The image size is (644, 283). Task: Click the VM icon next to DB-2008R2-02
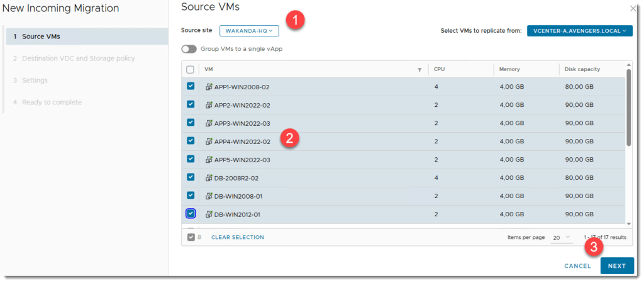click(x=209, y=178)
